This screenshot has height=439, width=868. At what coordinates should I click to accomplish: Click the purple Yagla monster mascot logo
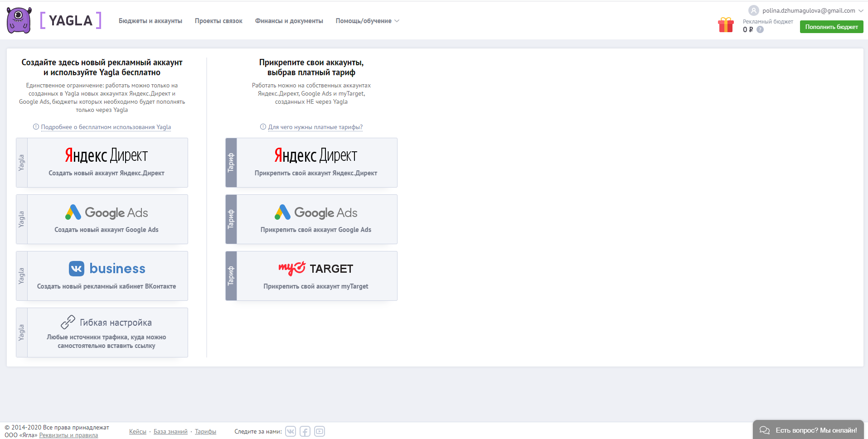click(x=19, y=20)
